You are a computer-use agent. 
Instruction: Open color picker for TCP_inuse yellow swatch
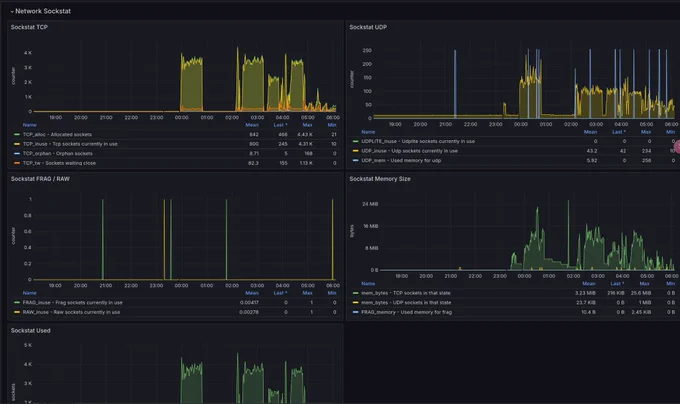click(17, 144)
